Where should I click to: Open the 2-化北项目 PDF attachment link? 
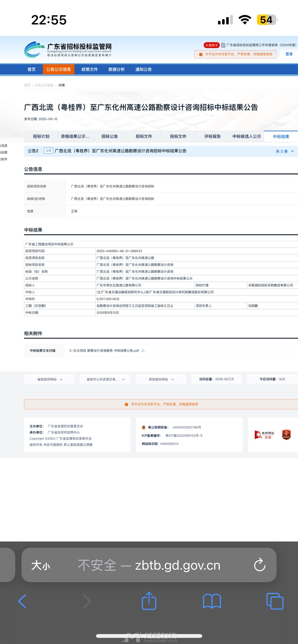tap(104, 351)
